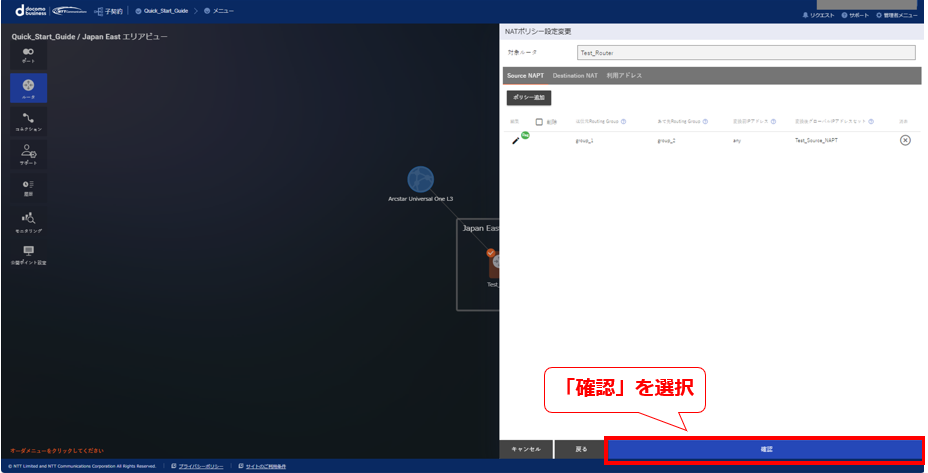The height and width of the screenshot is (473, 928).
Task: Click the docomo business logo
Action: point(30,10)
